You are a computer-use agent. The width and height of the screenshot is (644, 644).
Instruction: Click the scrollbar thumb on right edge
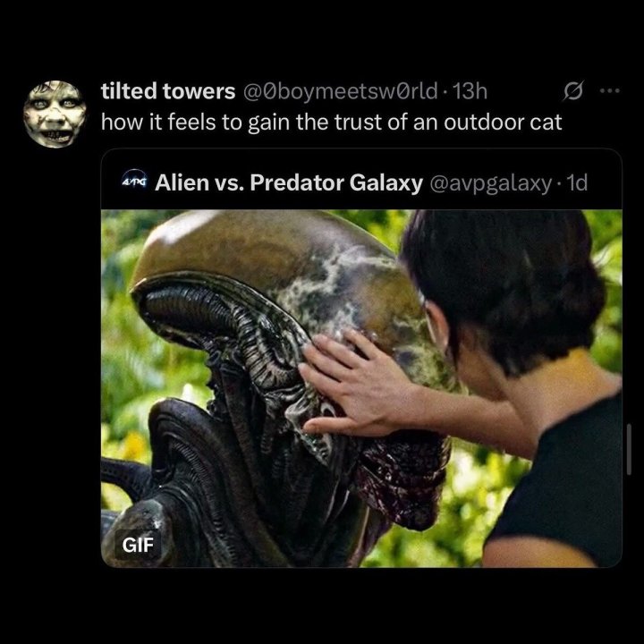(x=629, y=449)
